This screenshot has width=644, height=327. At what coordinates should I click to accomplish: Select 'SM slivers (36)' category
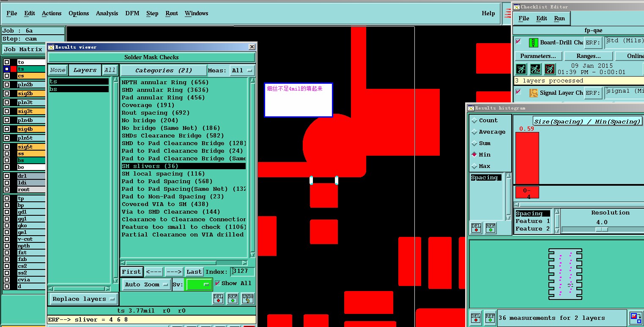click(184, 166)
